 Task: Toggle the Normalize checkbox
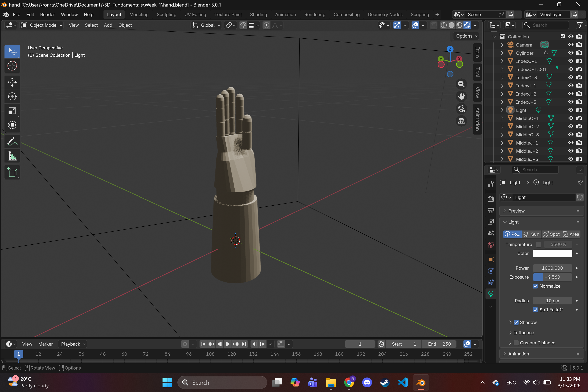pos(535,286)
